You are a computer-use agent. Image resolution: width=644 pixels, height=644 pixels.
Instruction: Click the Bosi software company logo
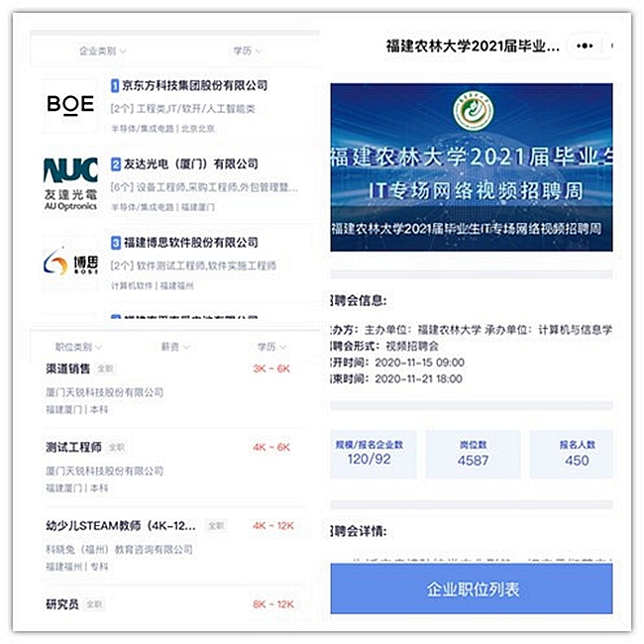pyautogui.click(x=70, y=263)
